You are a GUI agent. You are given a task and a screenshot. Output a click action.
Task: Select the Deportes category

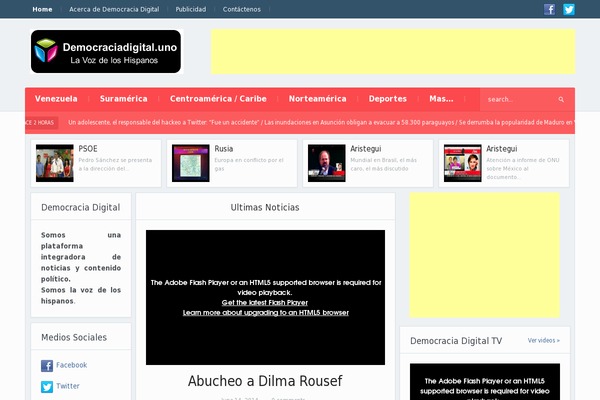[x=388, y=99]
